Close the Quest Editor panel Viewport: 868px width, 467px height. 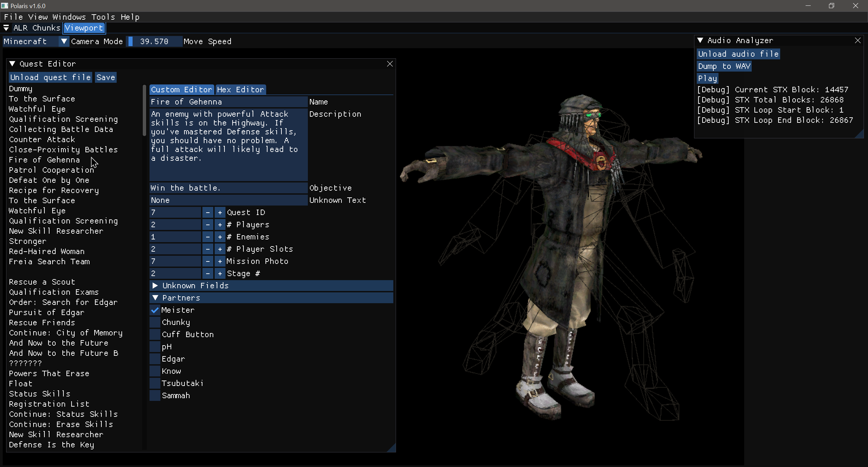click(x=390, y=64)
